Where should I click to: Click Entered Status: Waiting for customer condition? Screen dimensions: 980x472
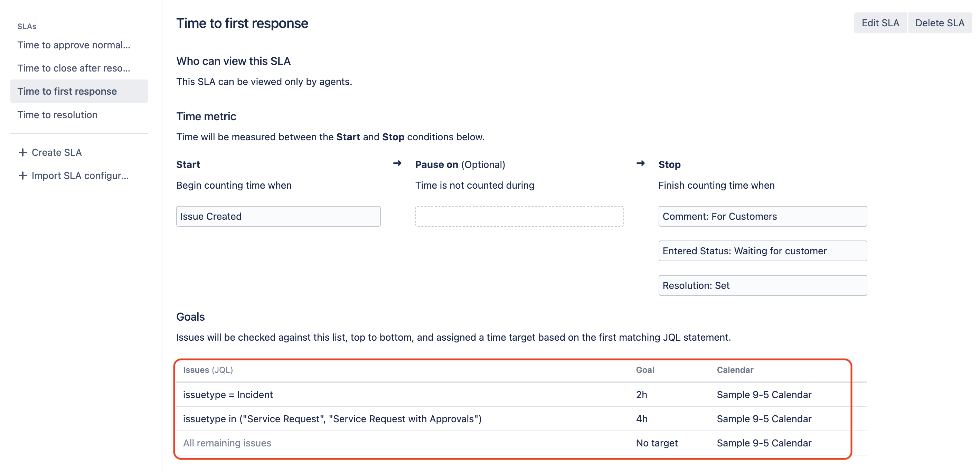pyautogui.click(x=762, y=251)
